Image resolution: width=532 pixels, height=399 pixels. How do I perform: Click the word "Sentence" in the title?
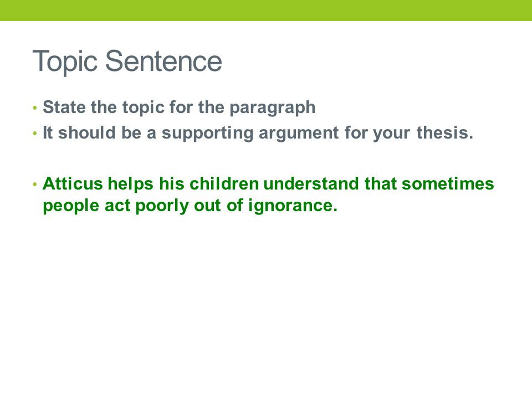coord(164,61)
